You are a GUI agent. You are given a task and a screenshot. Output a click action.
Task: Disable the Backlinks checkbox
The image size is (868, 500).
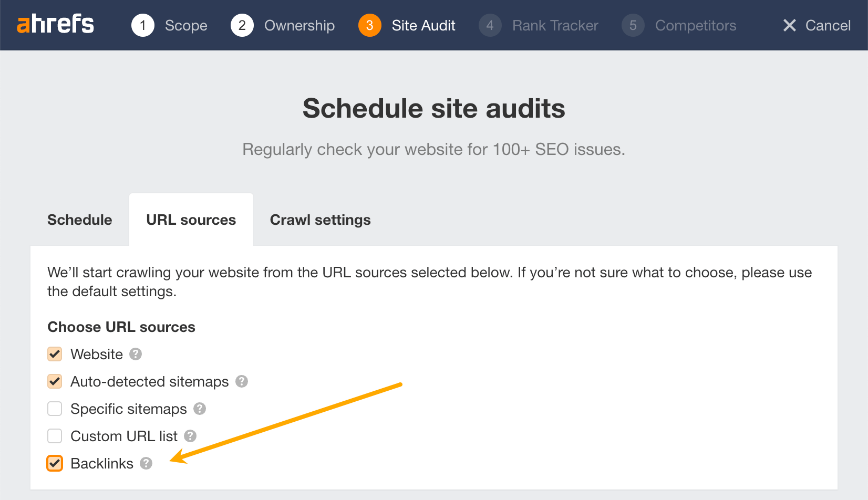coord(55,463)
